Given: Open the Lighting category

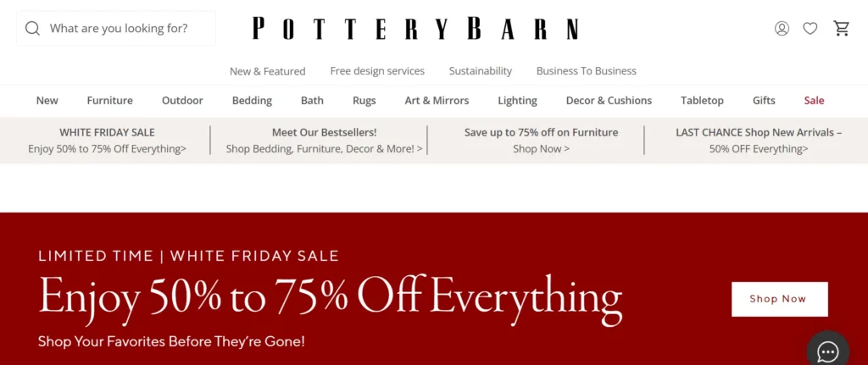Looking at the screenshot, I should [517, 100].
